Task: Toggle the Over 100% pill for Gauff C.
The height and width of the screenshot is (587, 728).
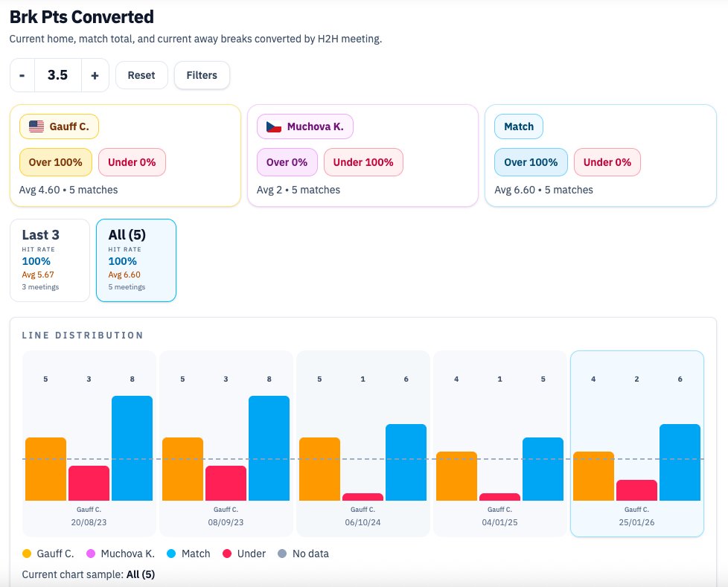Action: [55, 161]
